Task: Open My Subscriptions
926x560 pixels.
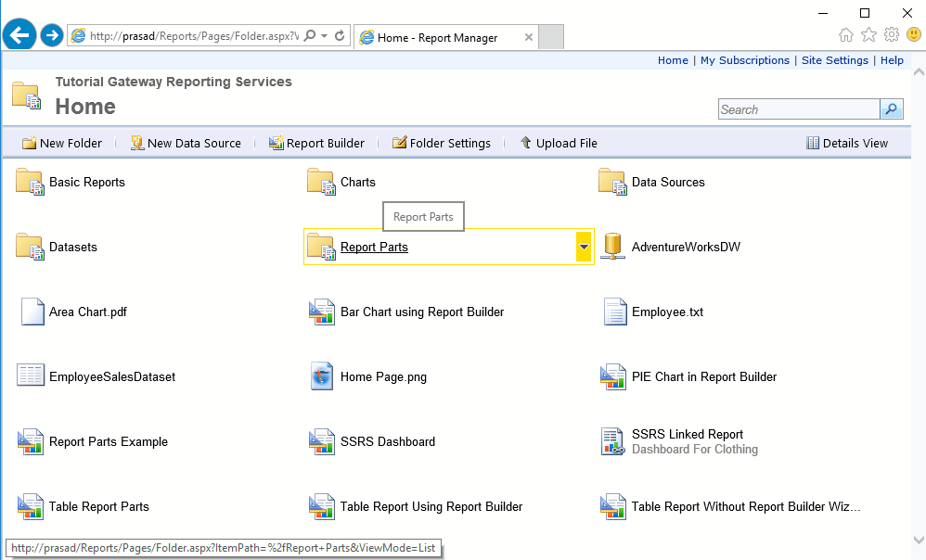Action: pyautogui.click(x=744, y=60)
